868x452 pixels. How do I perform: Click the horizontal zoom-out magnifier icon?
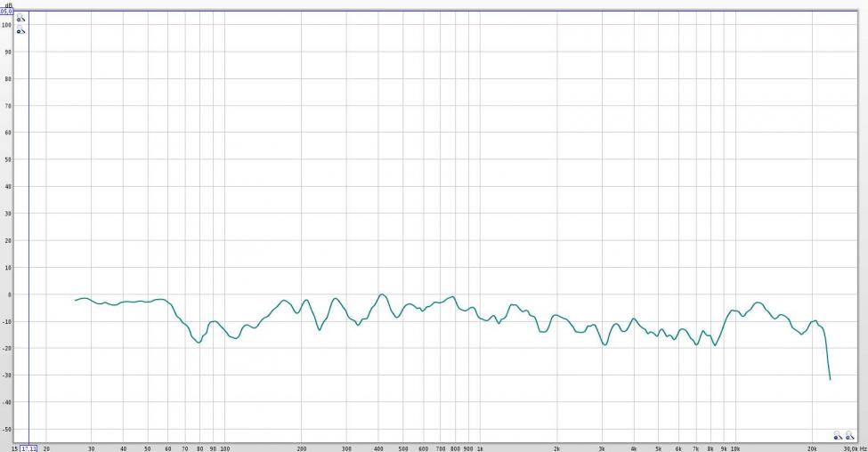(837, 436)
